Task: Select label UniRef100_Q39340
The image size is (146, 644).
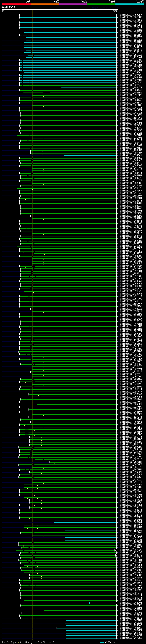Action: coord(131,72)
